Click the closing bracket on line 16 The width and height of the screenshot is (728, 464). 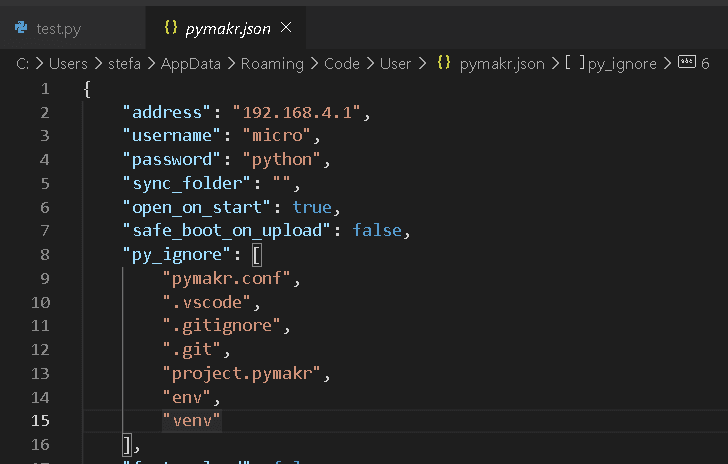127,445
